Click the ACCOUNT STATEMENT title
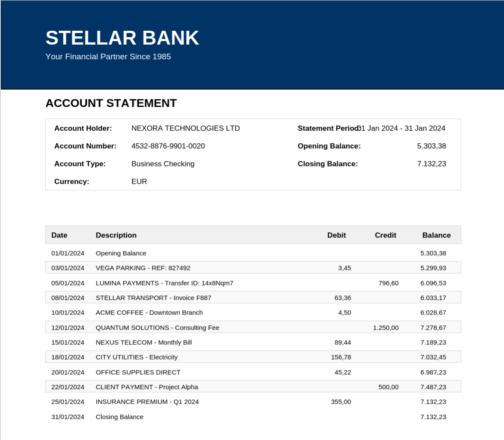Image resolution: width=504 pixels, height=440 pixels. point(111,103)
